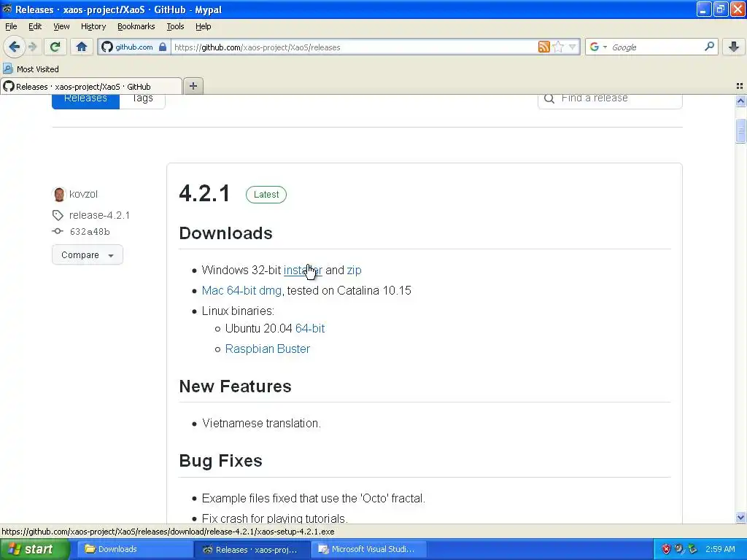Open the Bookmarks menu

(x=136, y=26)
